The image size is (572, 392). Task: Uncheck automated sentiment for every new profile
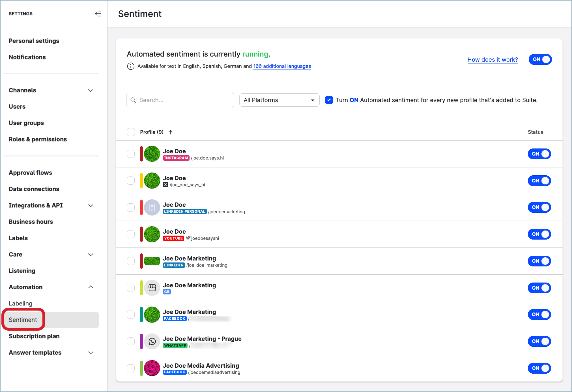coord(329,100)
